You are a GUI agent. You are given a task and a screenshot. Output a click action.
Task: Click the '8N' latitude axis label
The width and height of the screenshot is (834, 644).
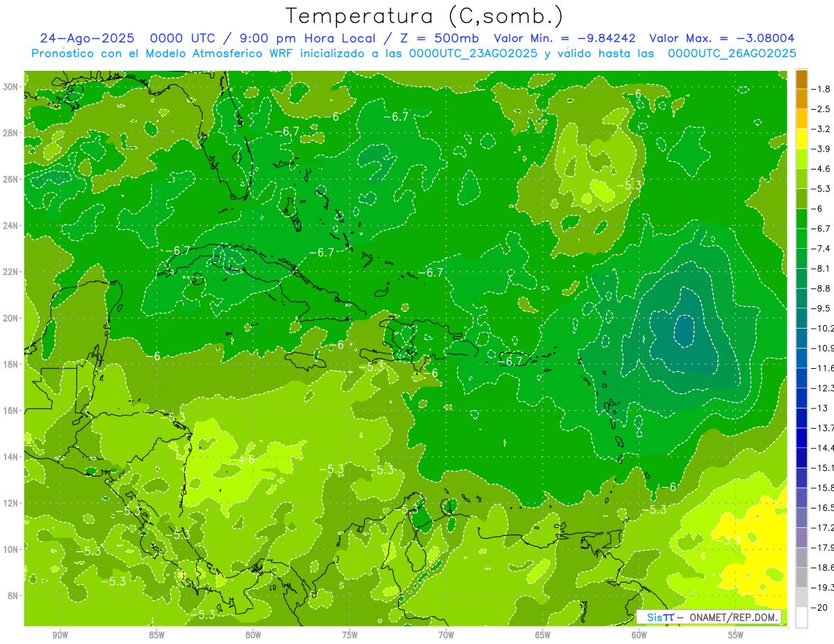tap(14, 595)
